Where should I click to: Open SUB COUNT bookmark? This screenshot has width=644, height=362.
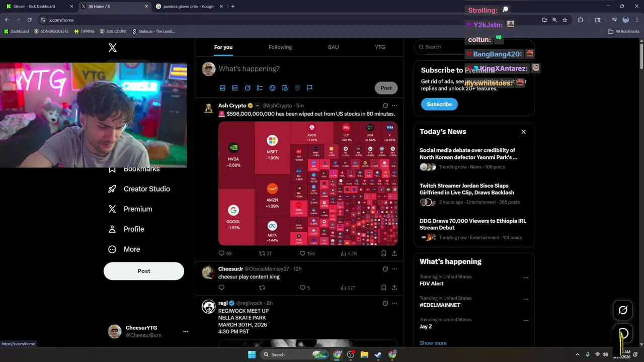tap(113, 31)
